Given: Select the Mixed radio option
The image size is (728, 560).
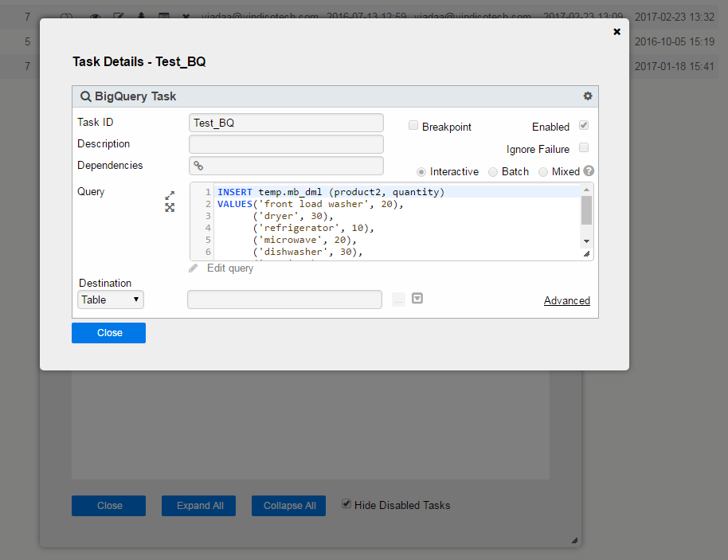Looking at the screenshot, I should click(x=543, y=172).
